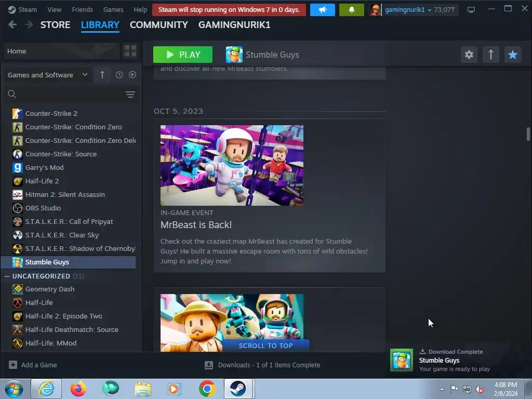Image resolution: width=532 pixels, height=399 pixels.
Task: Toggle the favorite star icon
Action: [x=513, y=55]
